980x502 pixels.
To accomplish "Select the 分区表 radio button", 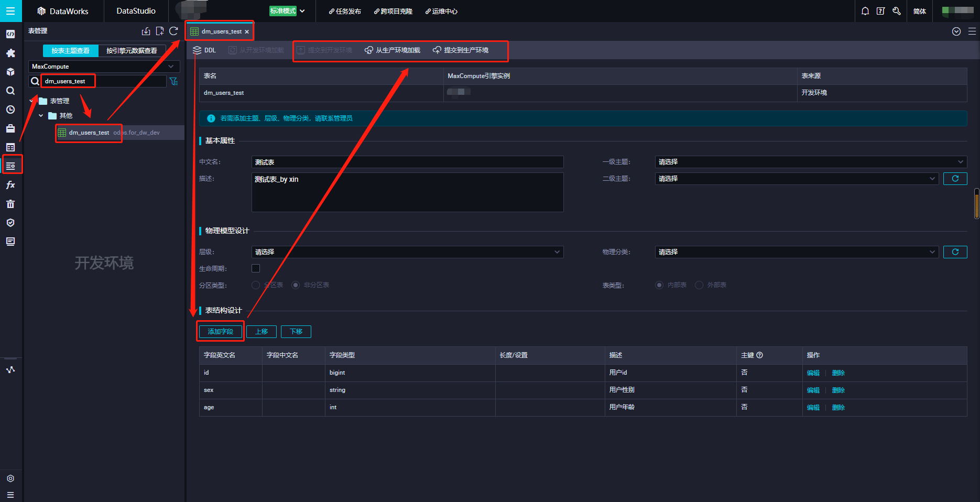I will tap(256, 285).
